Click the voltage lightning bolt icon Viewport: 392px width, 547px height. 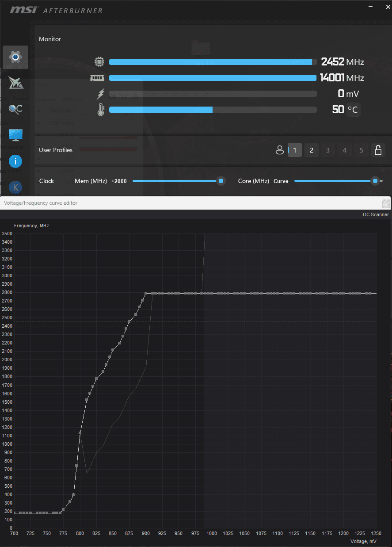pos(100,94)
